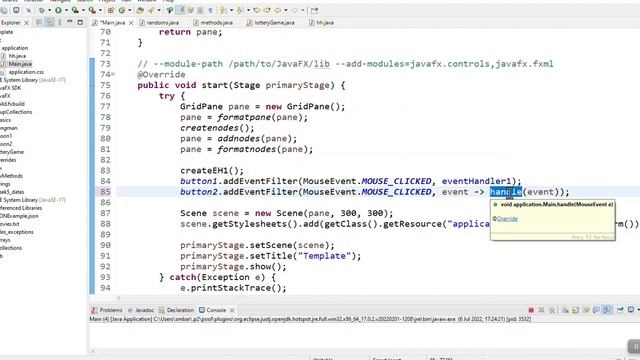Viewport: 640px width, 360px height.
Task: Click Remove All Terminated Launches icon
Action: [552, 310]
